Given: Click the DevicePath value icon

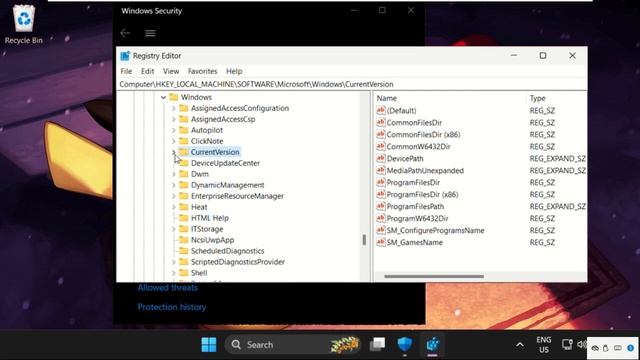Looking at the screenshot, I should pyautogui.click(x=380, y=158).
